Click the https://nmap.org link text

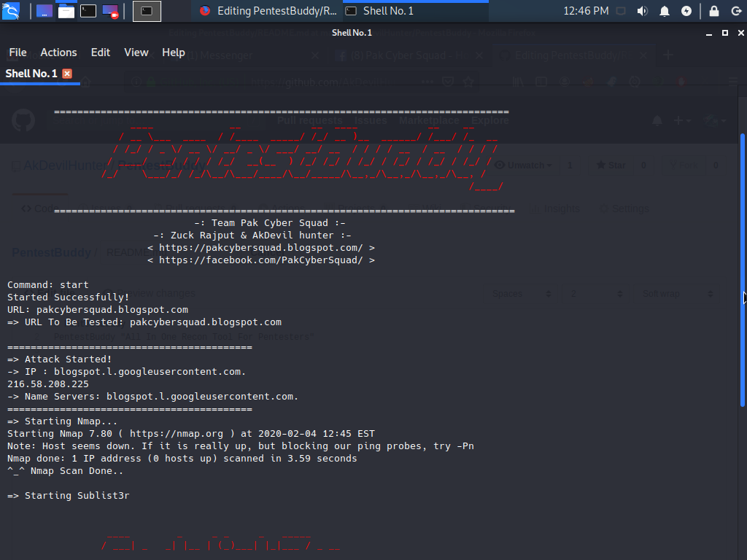(x=177, y=433)
